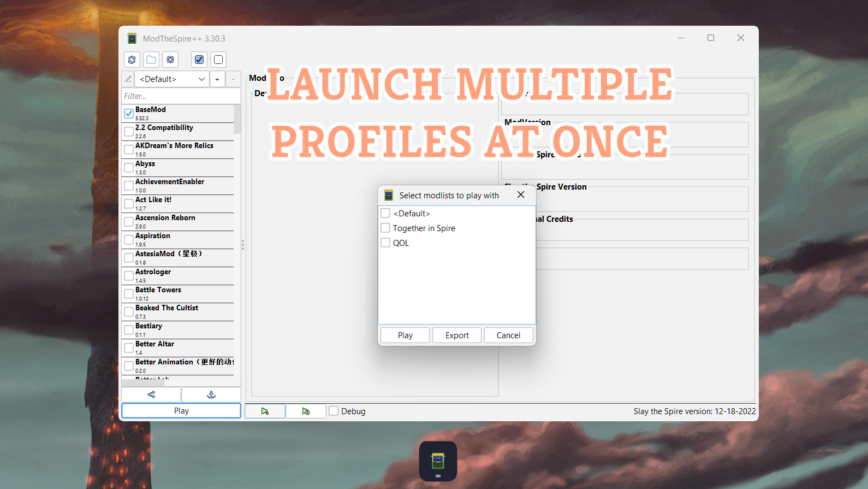Click the rename profile pencil icon
Viewport: 868px width, 489px height.
pos(128,79)
